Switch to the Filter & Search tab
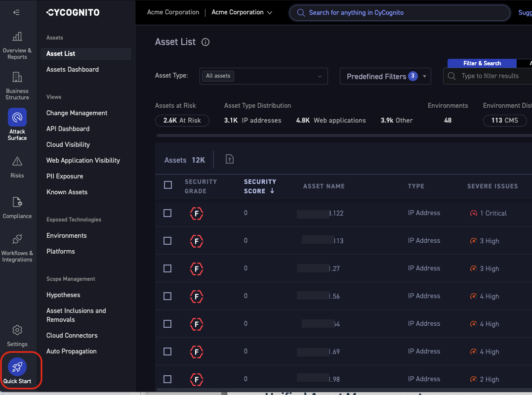The image size is (532, 395). [x=482, y=63]
